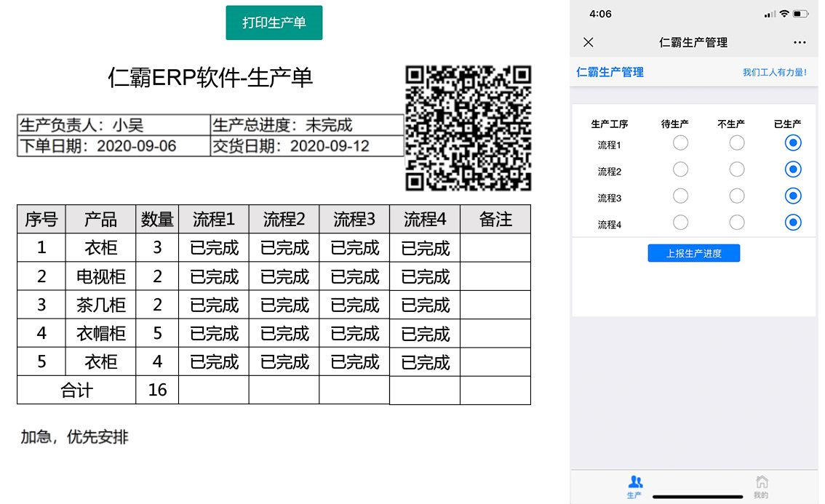This screenshot has height=504, width=825.
Task: Switch to the 我的 bottom tab
Action: click(x=761, y=487)
